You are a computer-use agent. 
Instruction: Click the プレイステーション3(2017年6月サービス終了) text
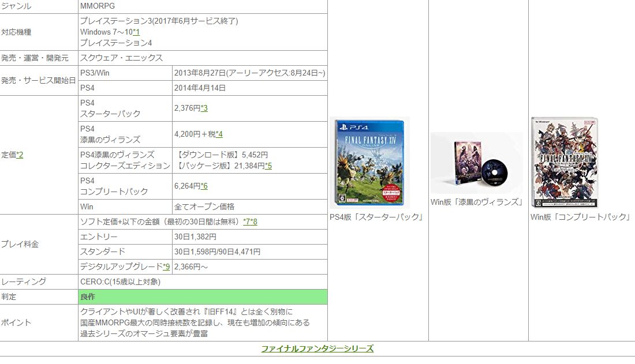[159, 21]
